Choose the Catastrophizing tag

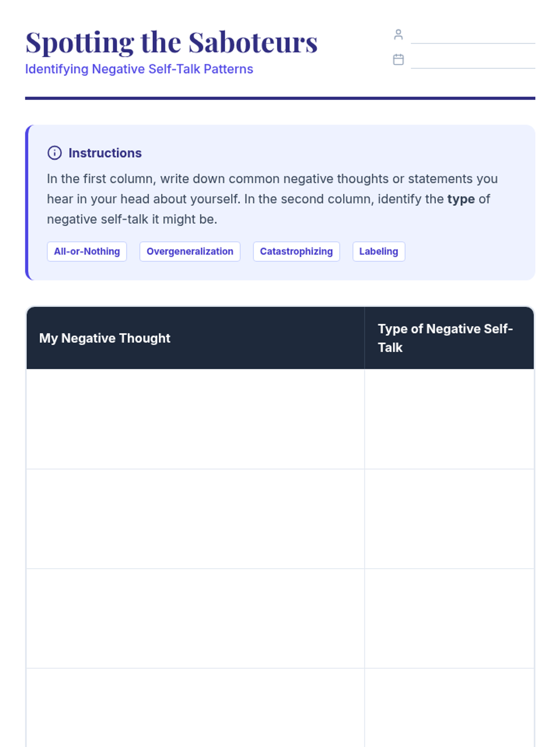296,251
